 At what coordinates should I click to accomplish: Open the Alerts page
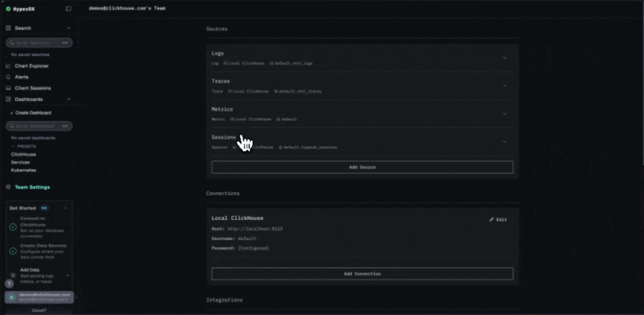(22, 77)
